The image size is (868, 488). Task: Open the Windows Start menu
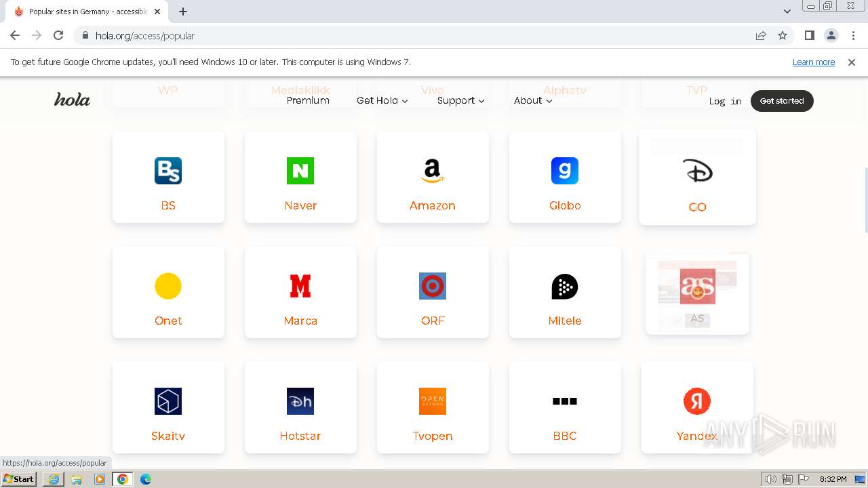click(x=19, y=479)
